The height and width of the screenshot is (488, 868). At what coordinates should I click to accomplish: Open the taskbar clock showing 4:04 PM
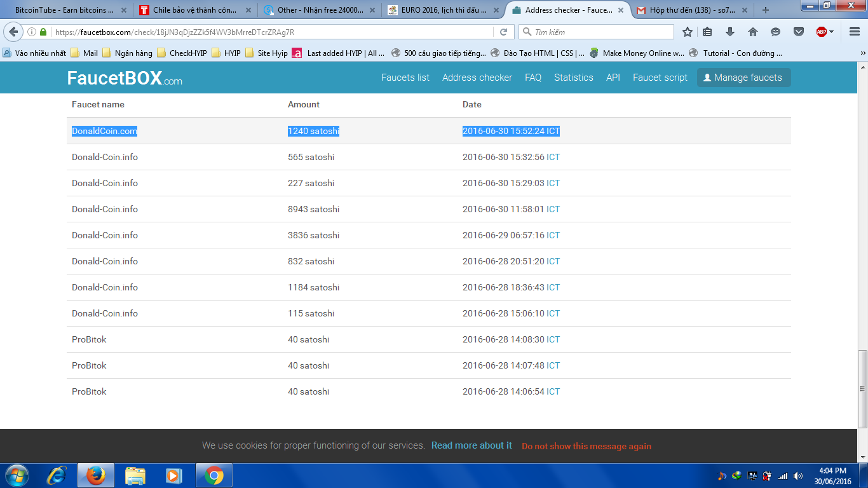pyautogui.click(x=832, y=475)
